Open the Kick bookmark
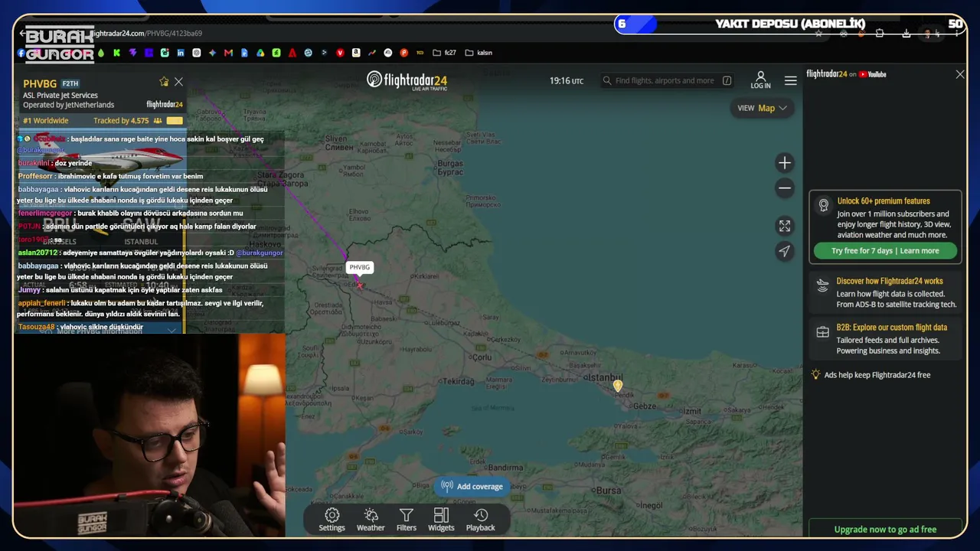Screen dimensions: 980x551 116,53
